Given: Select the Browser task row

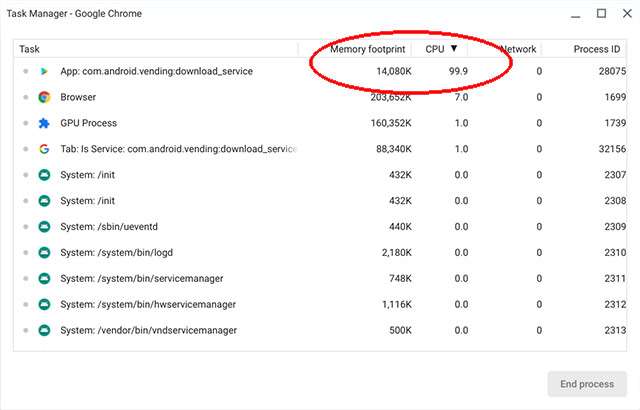Looking at the screenshot, I should pos(320,97).
